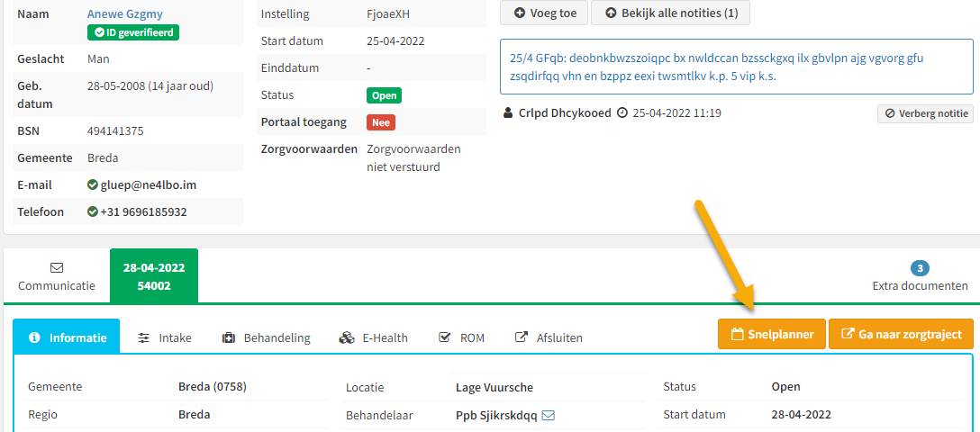
Task: Click the external link icon on Ga naar zorgtraject
Action: 848,334
